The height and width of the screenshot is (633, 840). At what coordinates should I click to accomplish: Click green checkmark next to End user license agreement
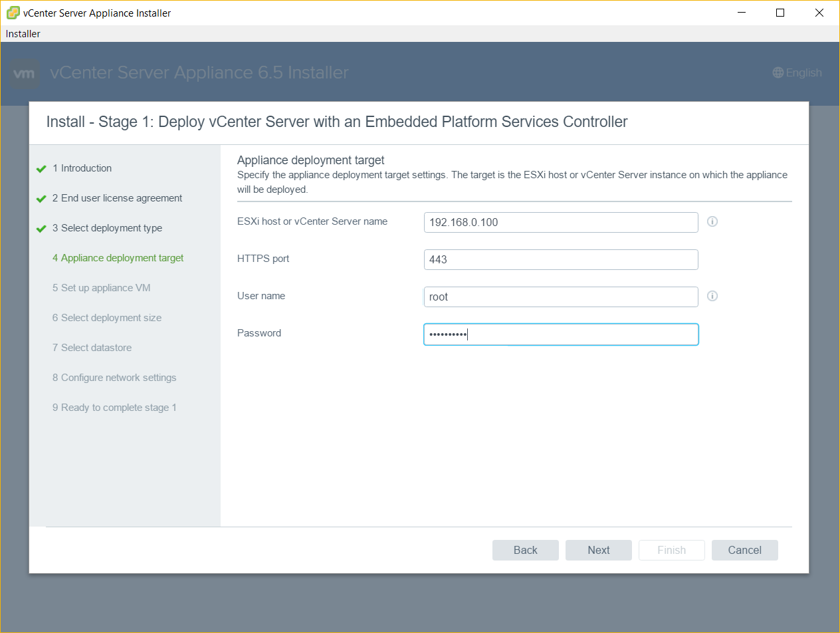[41, 199]
